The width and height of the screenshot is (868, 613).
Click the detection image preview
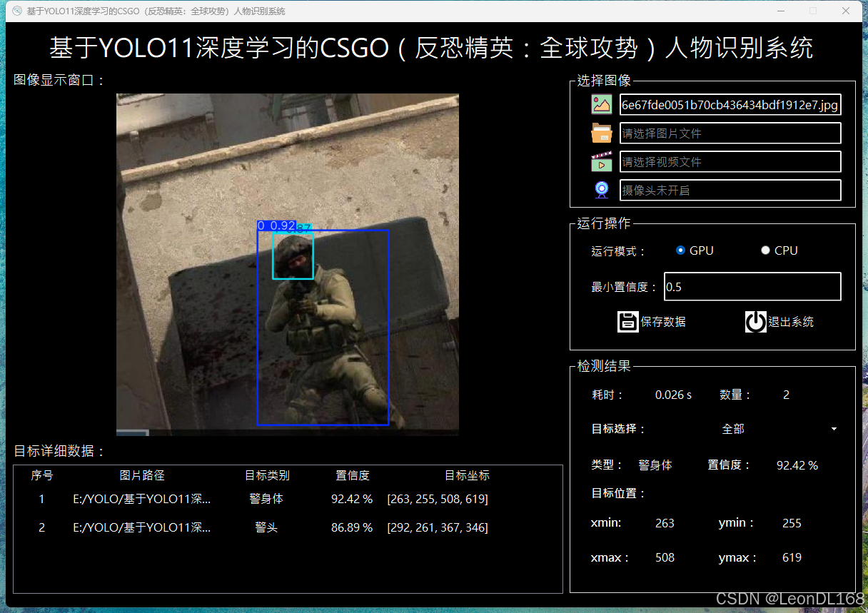(288, 264)
